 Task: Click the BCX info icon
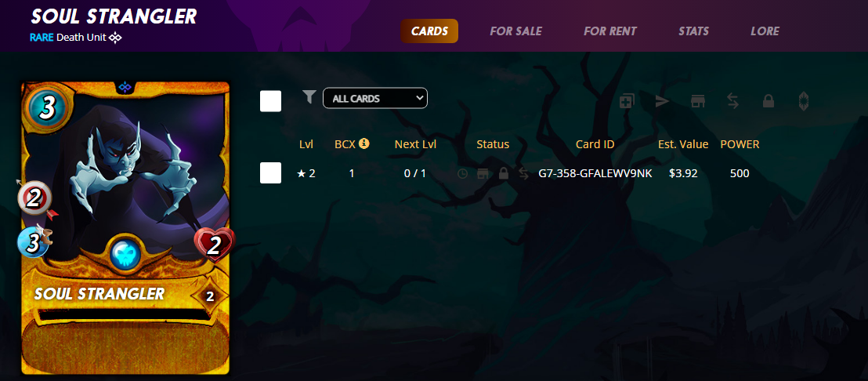coord(363,143)
